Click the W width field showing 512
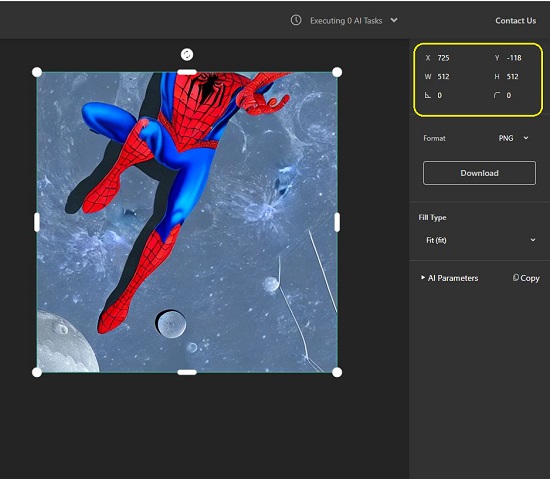550x479 pixels. 443,77
